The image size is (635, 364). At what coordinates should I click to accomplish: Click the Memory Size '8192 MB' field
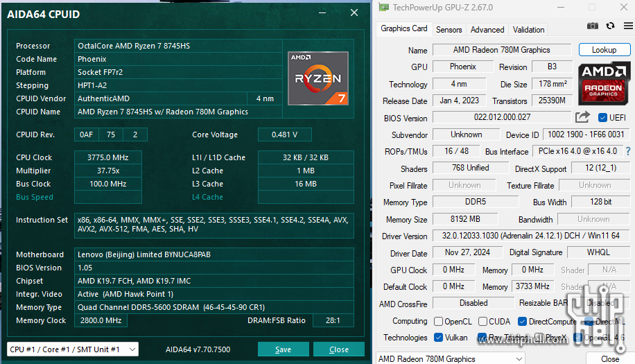coord(465,219)
